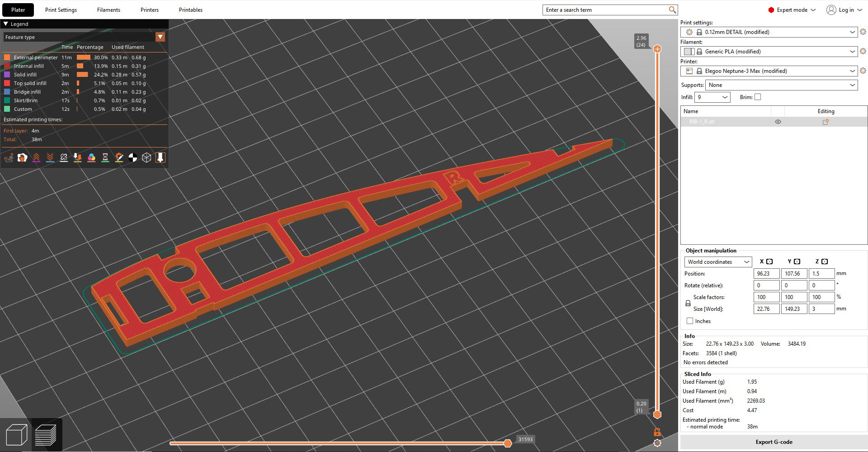Open Printer preset dropdown
The image size is (868, 452).
(769, 71)
